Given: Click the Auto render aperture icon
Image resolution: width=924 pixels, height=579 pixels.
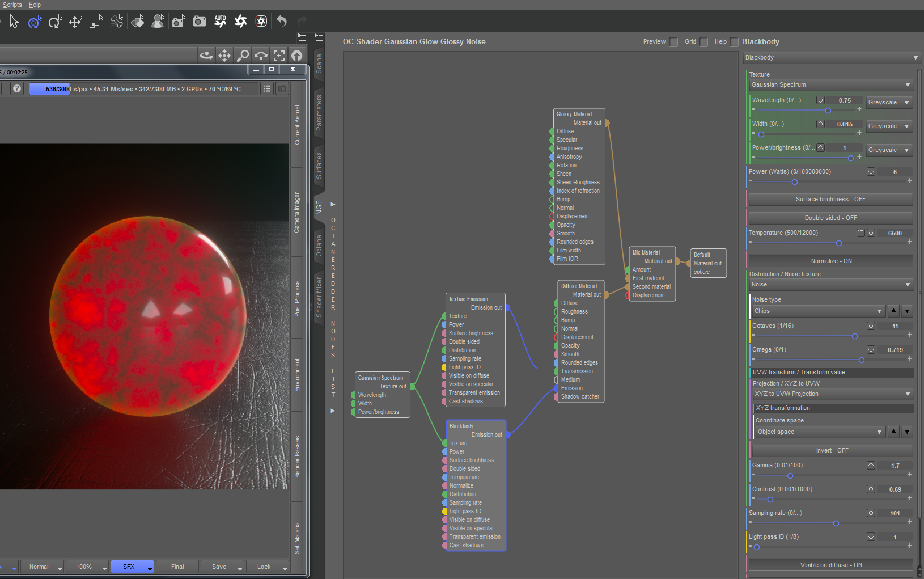Looking at the screenshot, I should [220, 22].
